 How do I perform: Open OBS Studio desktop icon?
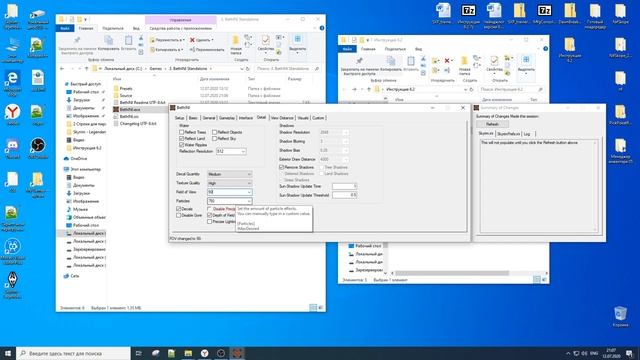point(38,148)
